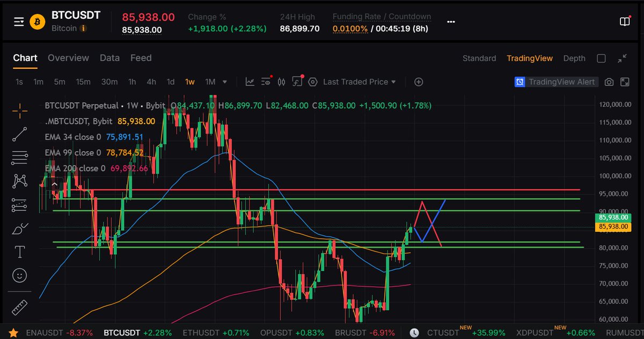Open the favorites star in the ticker bar
This screenshot has width=644, height=339.
(x=14, y=333)
